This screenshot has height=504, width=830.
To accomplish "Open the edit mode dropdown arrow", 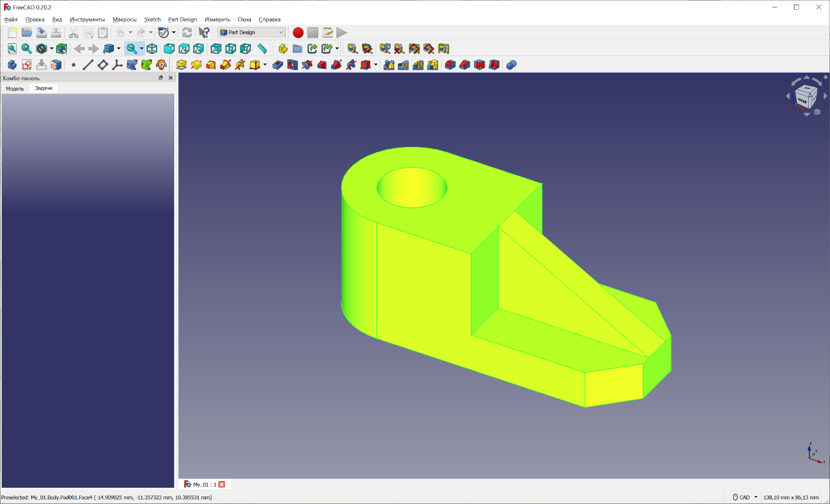I will click(174, 32).
